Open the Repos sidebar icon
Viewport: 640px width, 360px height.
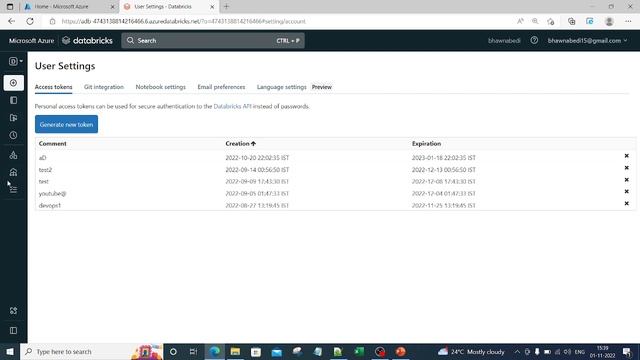coord(13,118)
